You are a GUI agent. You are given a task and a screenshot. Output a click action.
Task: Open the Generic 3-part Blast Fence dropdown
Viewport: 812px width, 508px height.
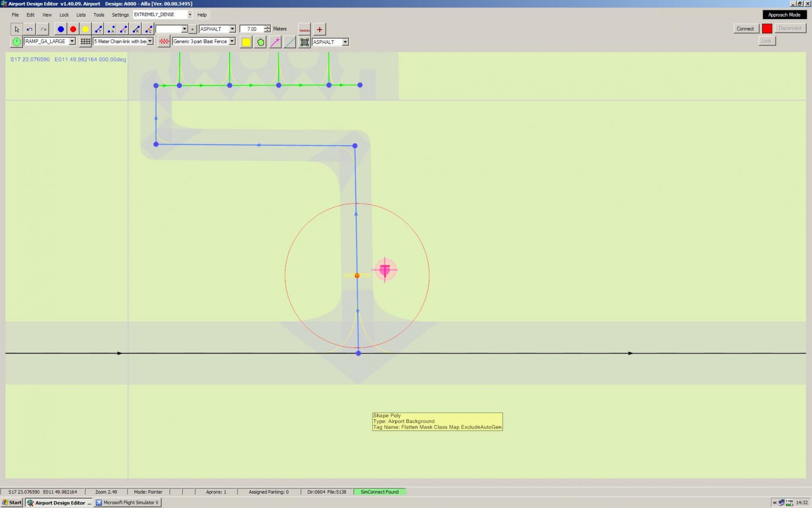click(232, 42)
